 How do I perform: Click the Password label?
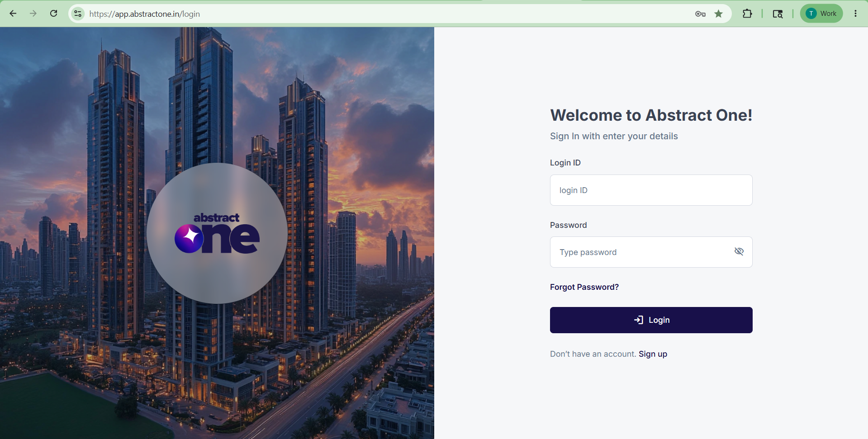click(x=568, y=225)
